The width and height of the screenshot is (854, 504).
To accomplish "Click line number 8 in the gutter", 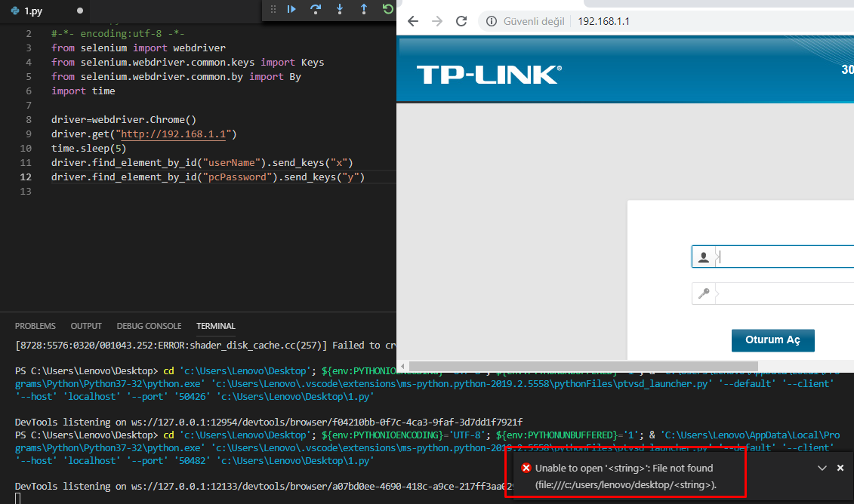I will coord(29,120).
